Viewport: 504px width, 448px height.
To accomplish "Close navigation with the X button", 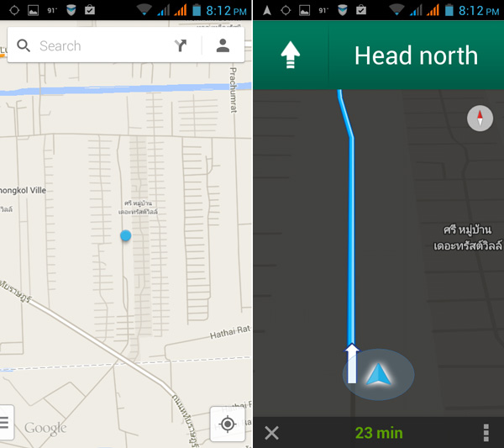I will click(271, 433).
